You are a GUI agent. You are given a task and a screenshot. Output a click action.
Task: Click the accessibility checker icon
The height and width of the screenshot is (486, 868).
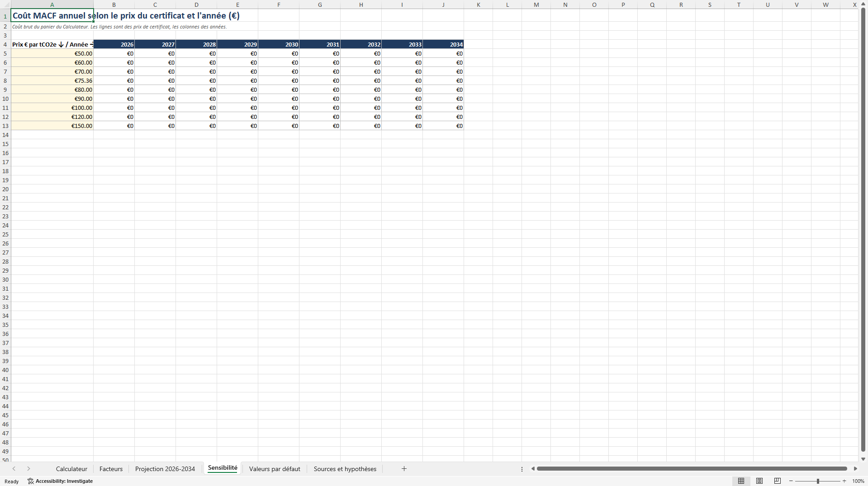pyautogui.click(x=31, y=481)
